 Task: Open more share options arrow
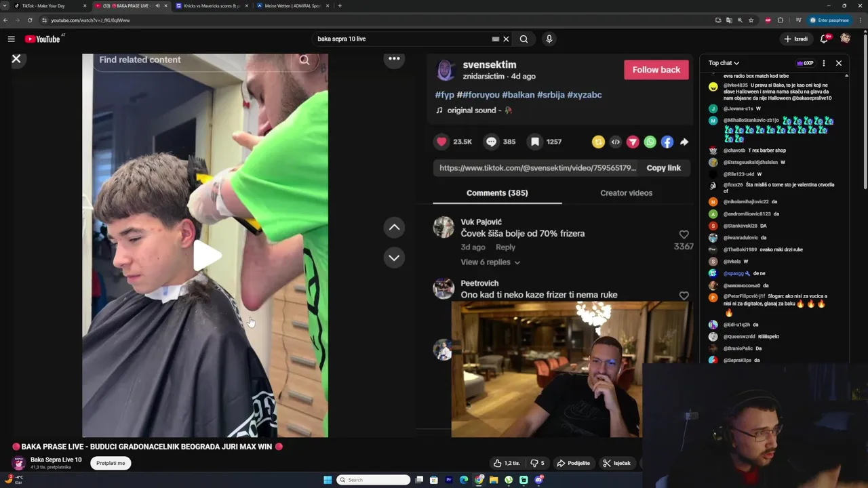click(x=684, y=142)
